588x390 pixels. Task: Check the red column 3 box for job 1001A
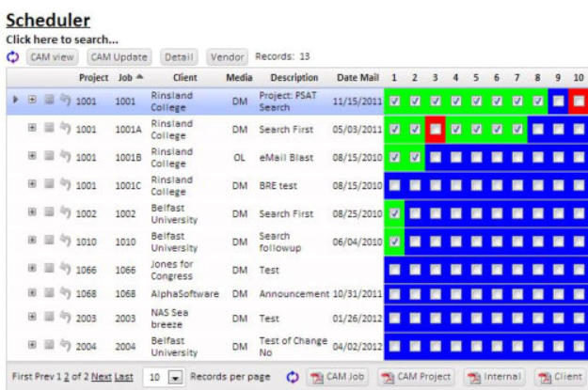pos(436,129)
